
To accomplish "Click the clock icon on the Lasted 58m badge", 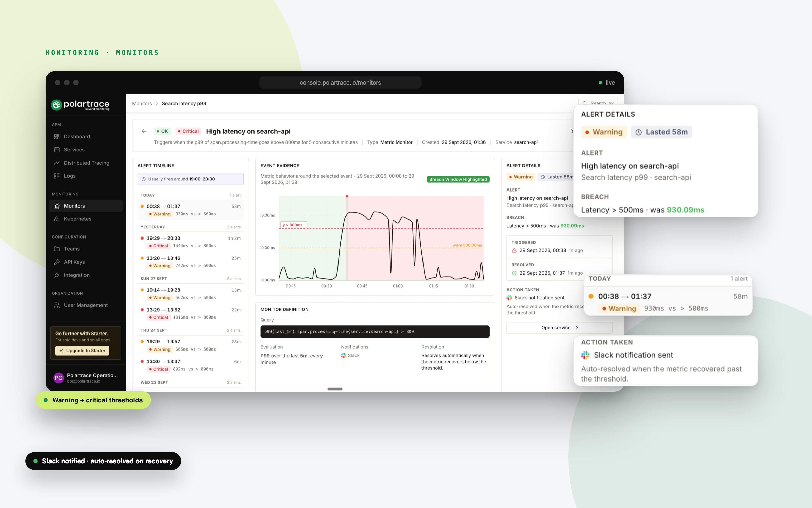I will pos(543,177).
